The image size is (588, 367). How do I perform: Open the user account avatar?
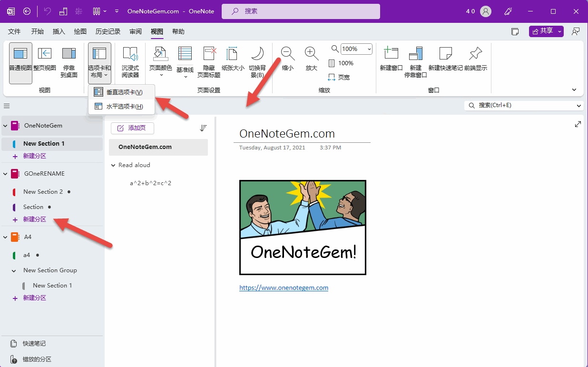click(x=486, y=11)
